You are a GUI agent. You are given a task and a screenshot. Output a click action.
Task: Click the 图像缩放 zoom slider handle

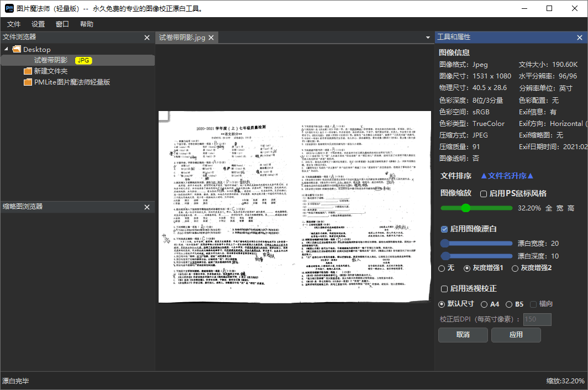click(x=467, y=208)
